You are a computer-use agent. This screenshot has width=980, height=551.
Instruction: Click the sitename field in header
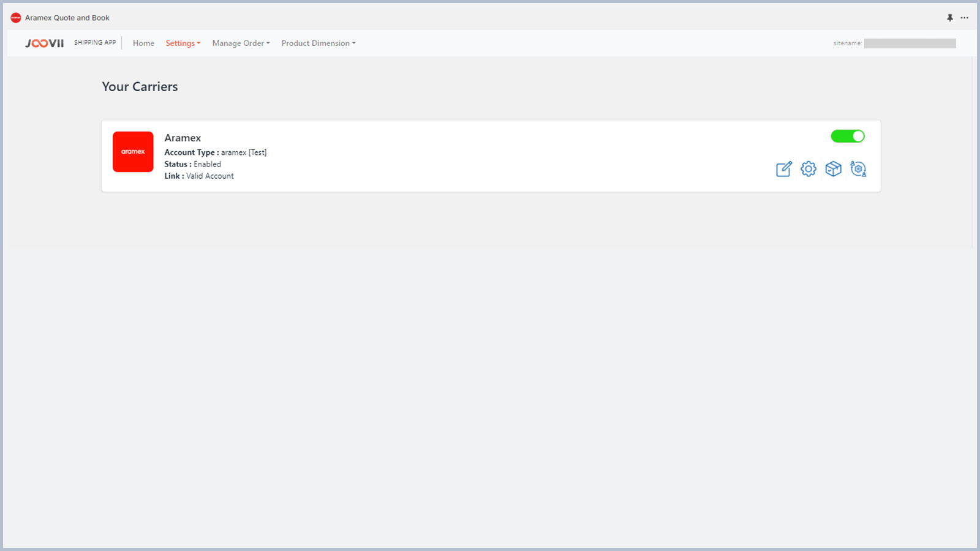click(x=910, y=43)
